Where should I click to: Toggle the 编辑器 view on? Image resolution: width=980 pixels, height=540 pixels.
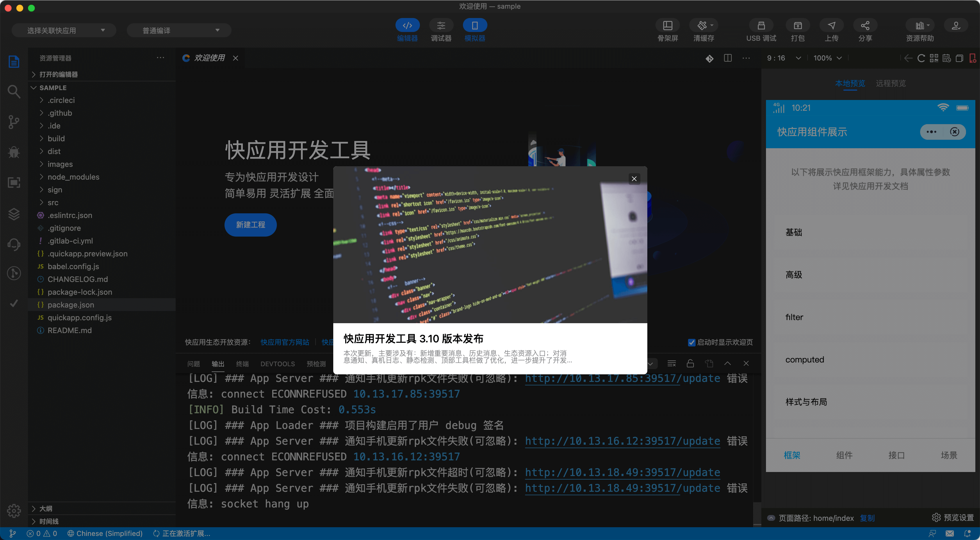pos(407,30)
